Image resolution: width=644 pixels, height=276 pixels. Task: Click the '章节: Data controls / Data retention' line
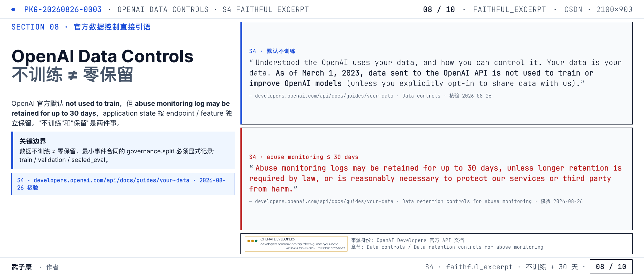pos(447,247)
